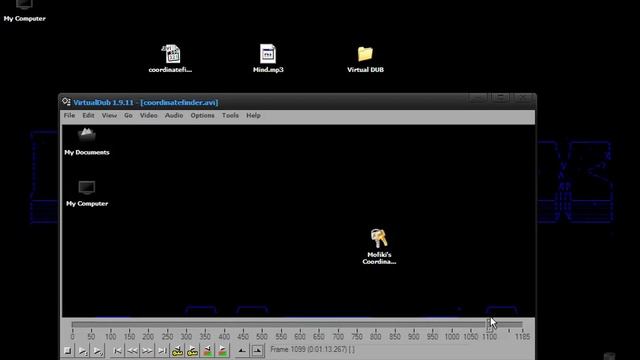
Task: Click the previous scene detection icon
Action: coord(208,351)
